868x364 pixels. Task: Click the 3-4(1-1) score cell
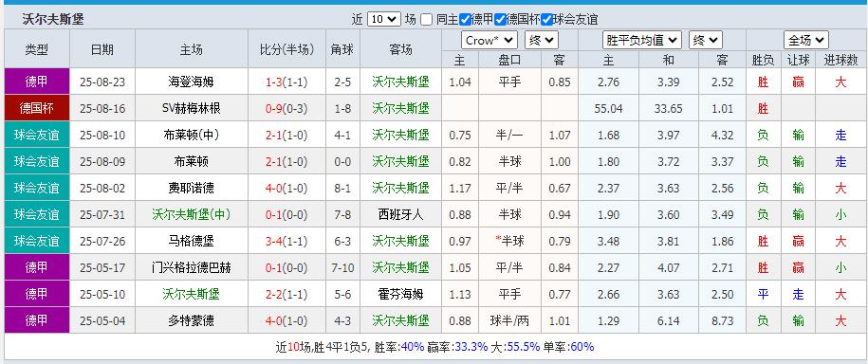point(286,242)
